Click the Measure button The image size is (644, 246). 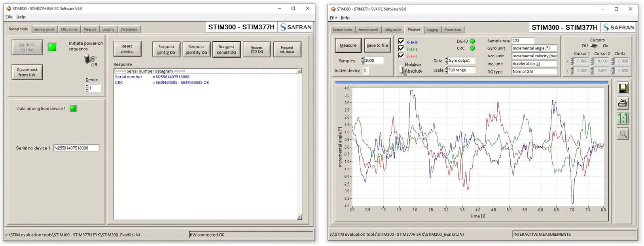[348, 45]
